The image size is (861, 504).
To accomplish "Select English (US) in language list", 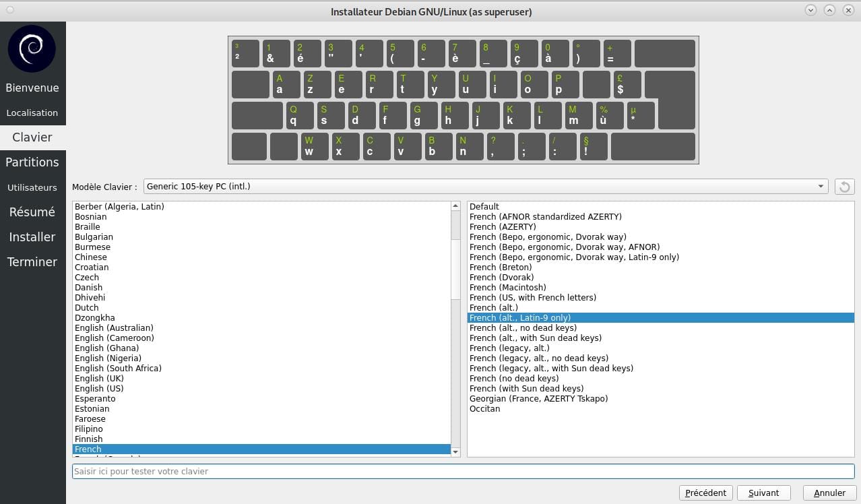I will (x=99, y=389).
